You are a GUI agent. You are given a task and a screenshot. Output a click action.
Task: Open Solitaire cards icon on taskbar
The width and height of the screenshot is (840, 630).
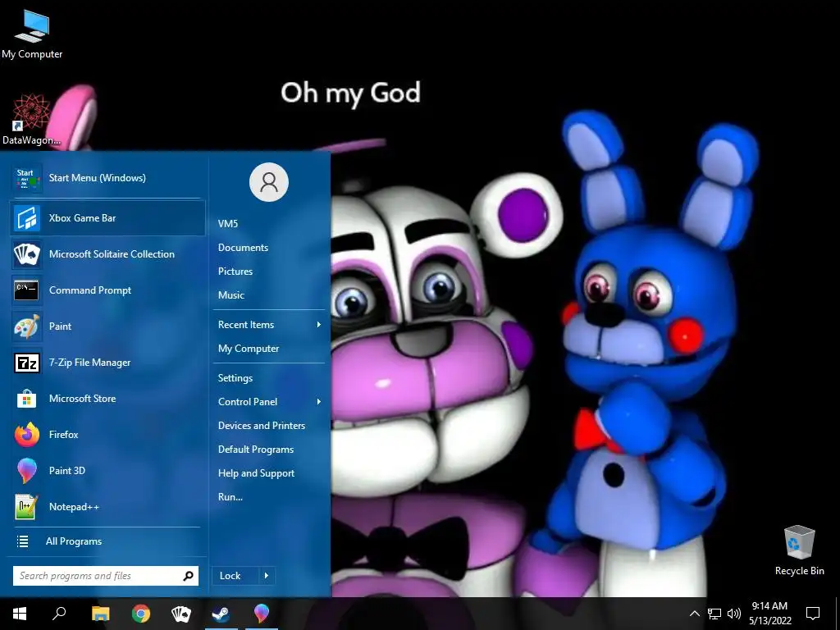181,614
